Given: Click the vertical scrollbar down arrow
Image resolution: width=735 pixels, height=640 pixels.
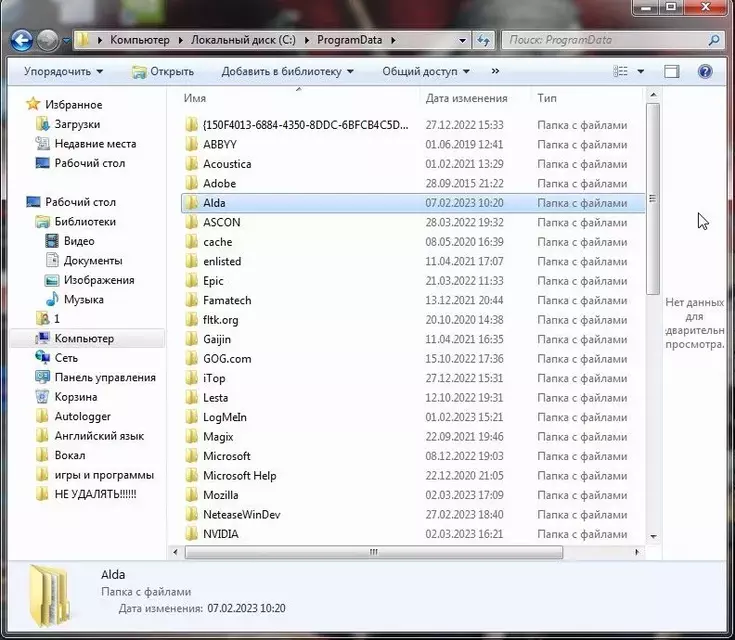Looking at the screenshot, I should click(x=653, y=536).
